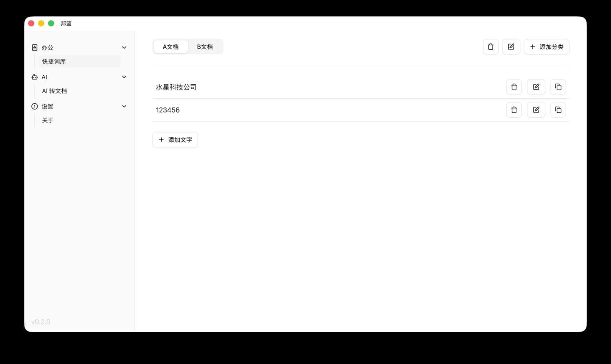Delete the 水星科技公司 entry via trash icon
Screen dimensions: 611x364
click(x=514, y=87)
